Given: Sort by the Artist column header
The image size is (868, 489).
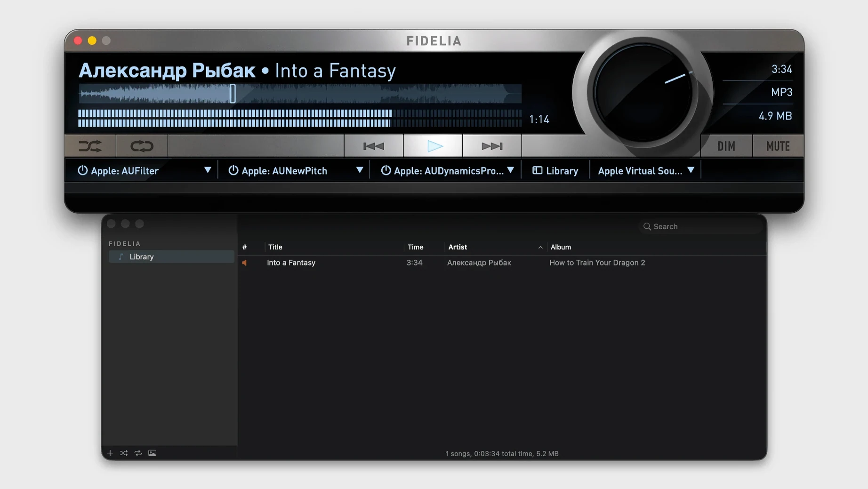Looking at the screenshot, I should pyautogui.click(x=458, y=247).
